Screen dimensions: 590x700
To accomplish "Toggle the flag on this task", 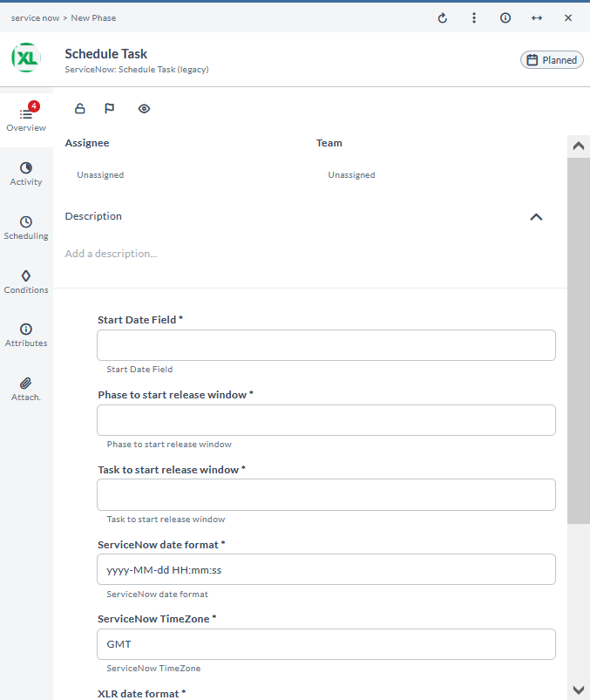I will point(109,108).
